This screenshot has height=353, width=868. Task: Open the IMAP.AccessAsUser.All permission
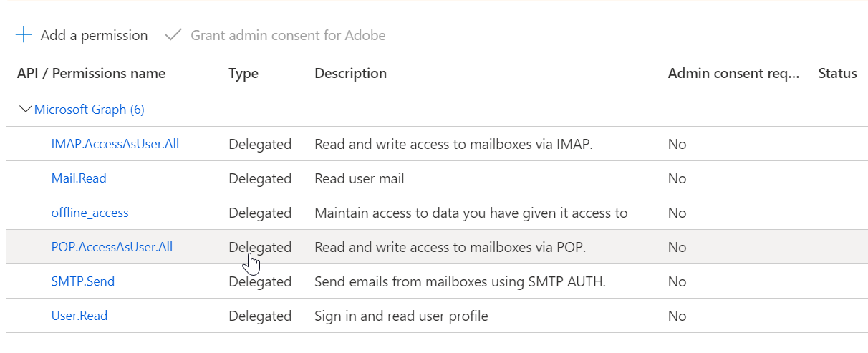(x=115, y=144)
